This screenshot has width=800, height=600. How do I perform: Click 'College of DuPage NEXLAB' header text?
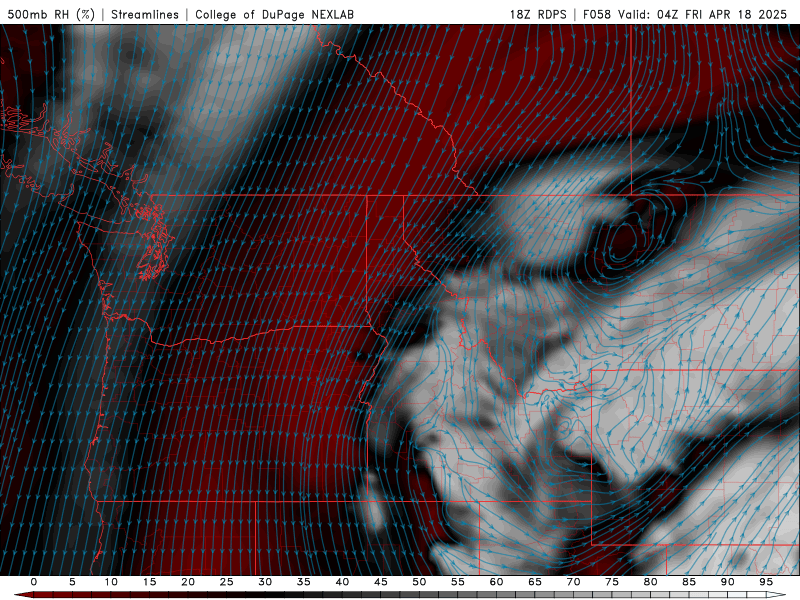tap(274, 14)
